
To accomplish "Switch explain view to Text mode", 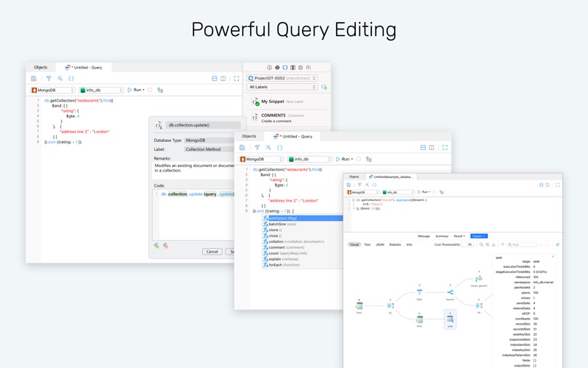I will [x=367, y=244].
